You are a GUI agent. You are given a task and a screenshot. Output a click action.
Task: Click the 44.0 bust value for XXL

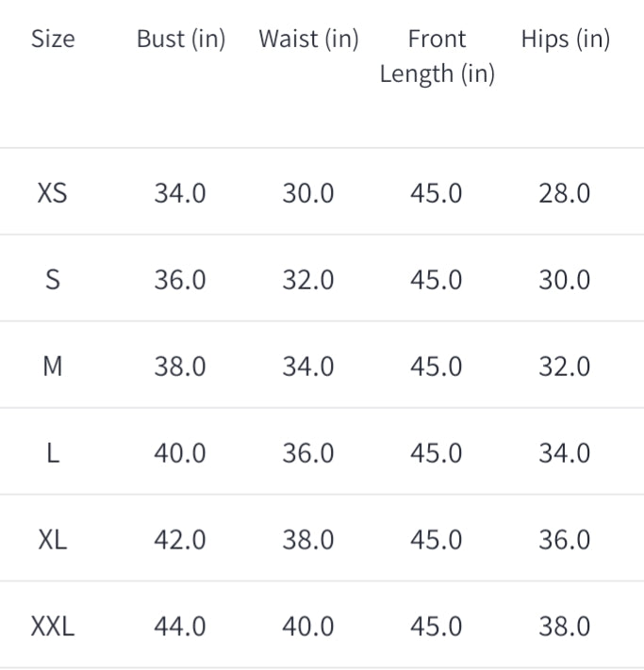(180, 627)
